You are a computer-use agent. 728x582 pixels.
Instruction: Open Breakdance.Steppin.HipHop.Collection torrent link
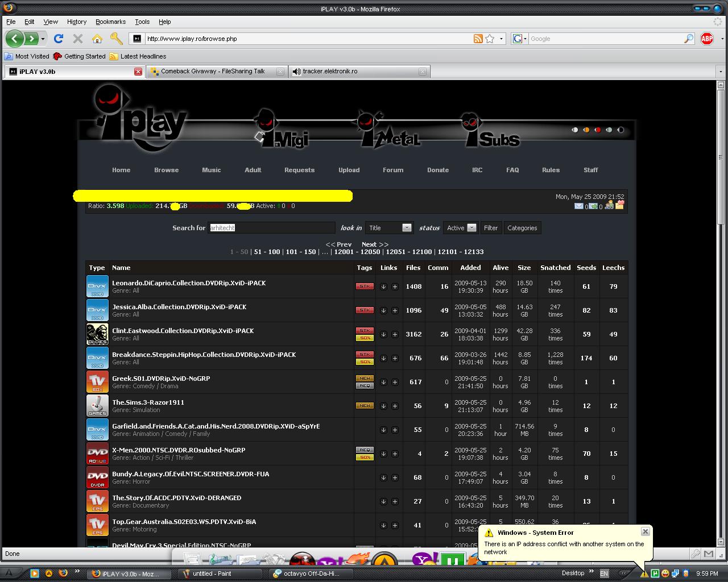tap(204, 355)
